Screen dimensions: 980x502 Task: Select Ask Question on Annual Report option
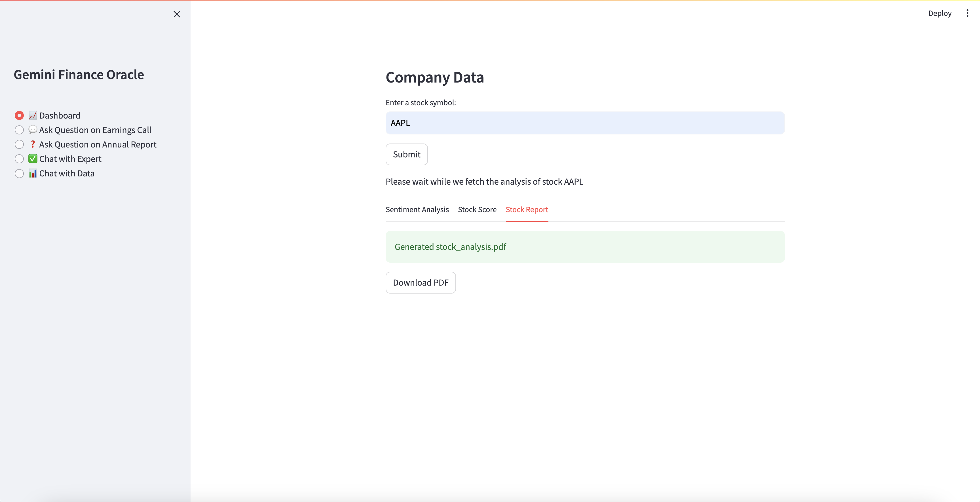click(19, 144)
